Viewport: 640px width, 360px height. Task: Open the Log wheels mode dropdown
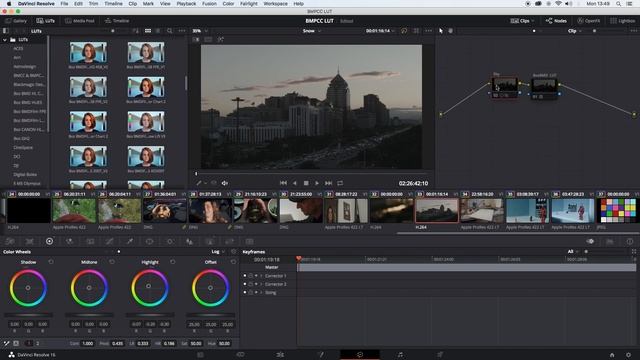[x=218, y=252]
